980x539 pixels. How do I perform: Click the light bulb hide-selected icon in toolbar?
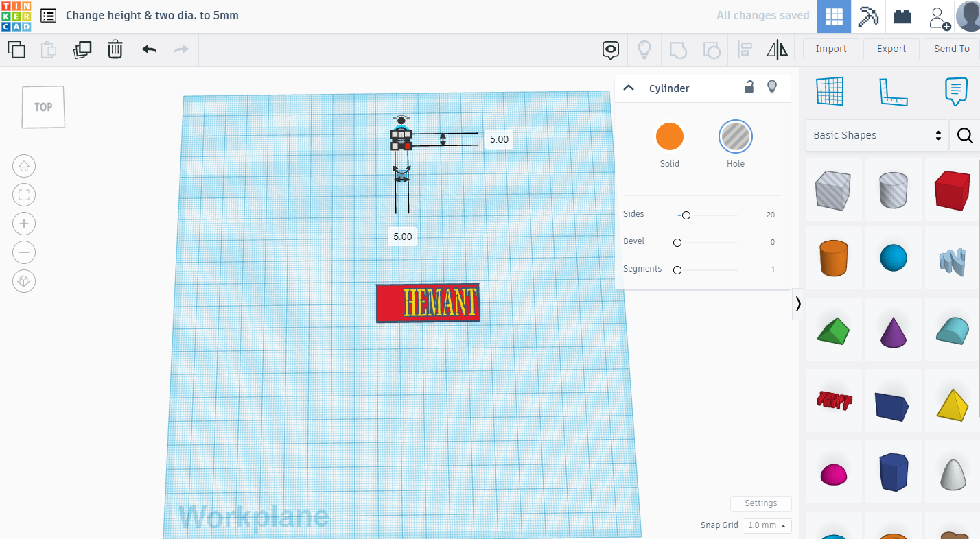point(644,49)
